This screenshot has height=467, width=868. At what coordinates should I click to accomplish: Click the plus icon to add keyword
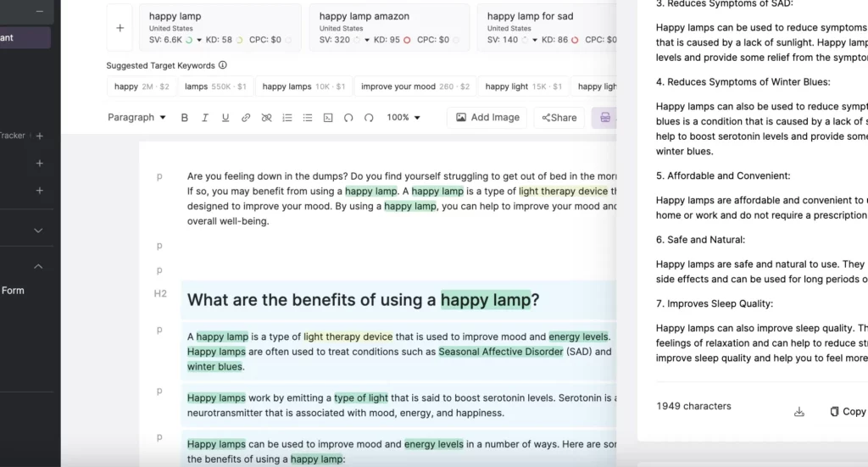(x=120, y=28)
